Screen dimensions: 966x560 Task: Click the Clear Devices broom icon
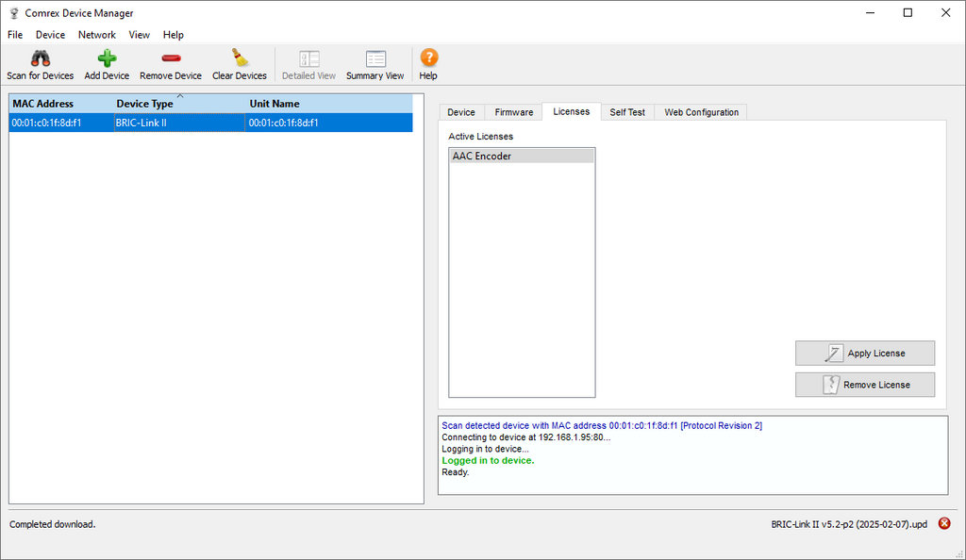(x=240, y=58)
